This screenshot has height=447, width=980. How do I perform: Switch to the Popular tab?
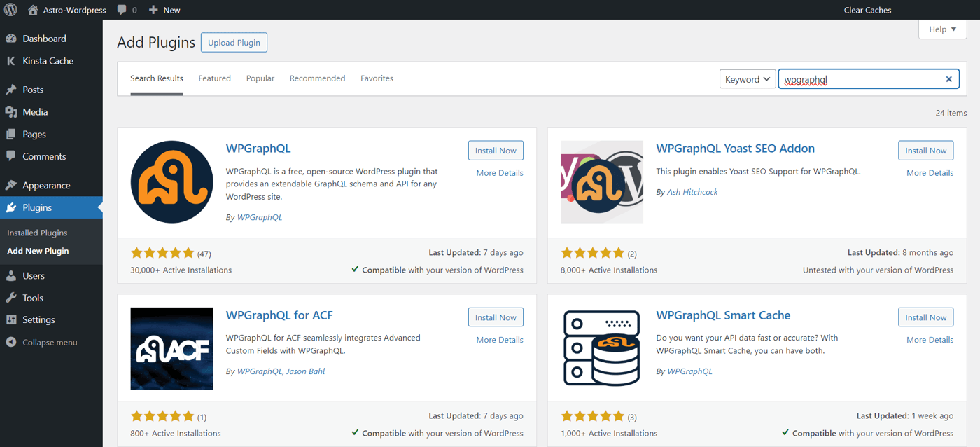coord(260,78)
